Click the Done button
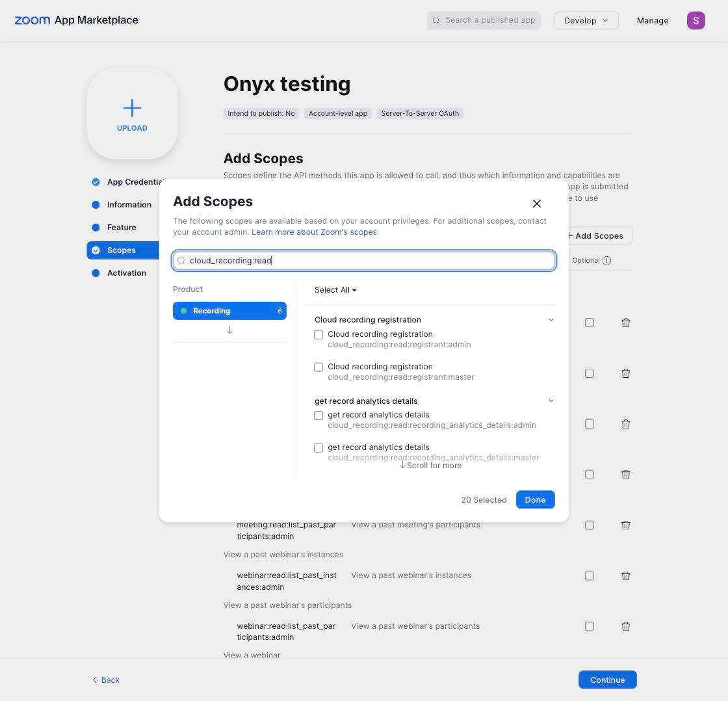The width and height of the screenshot is (728, 701). [x=535, y=500]
